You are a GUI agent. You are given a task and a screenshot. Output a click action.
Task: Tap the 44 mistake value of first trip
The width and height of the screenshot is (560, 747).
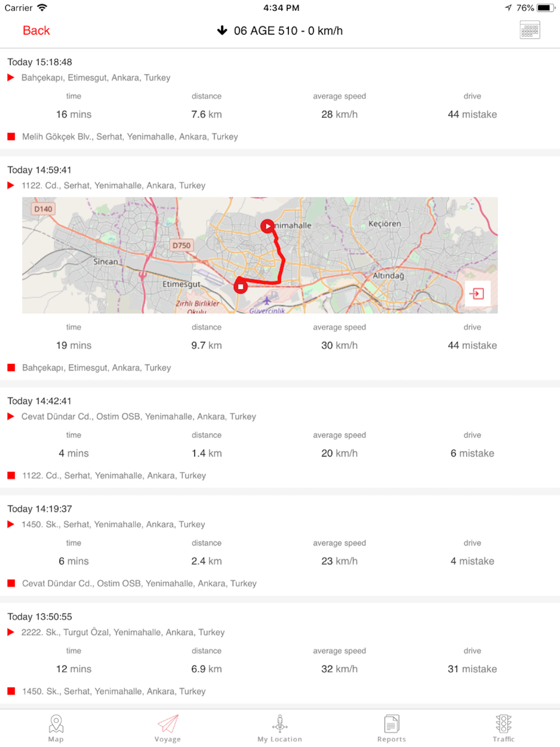(472, 114)
